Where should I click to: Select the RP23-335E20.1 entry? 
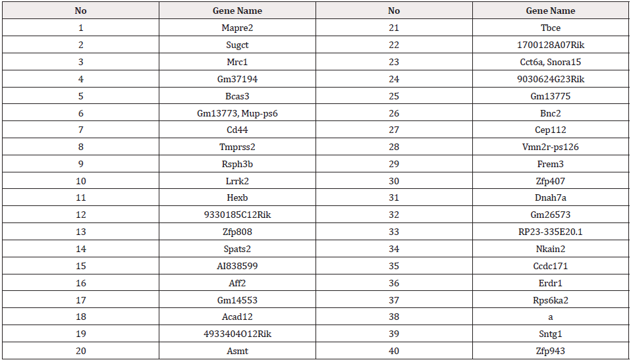click(x=550, y=232)
